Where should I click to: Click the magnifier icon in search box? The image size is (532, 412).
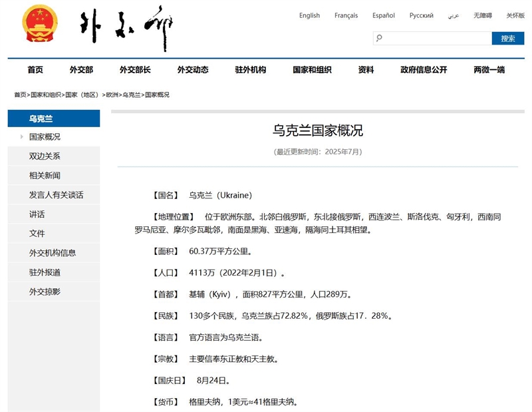tap(379, 38)
